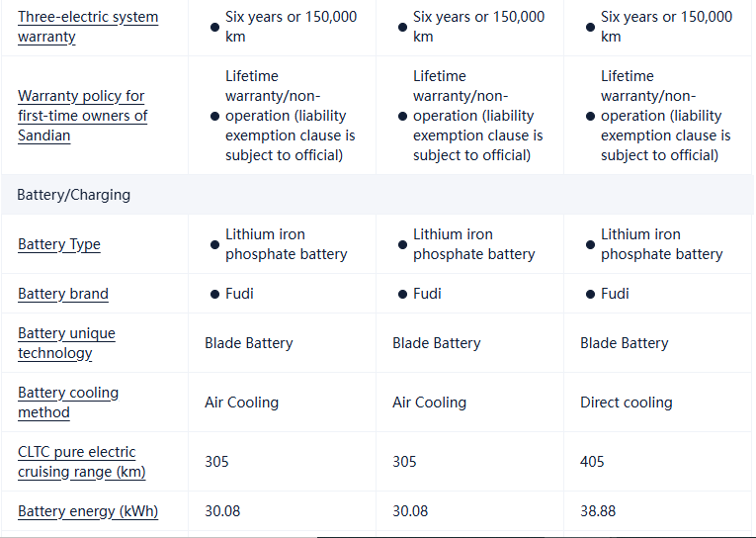Click the Battery energy (kWh) link
The height and width of the screenshot is (538, 756).
tap(88, 511)
